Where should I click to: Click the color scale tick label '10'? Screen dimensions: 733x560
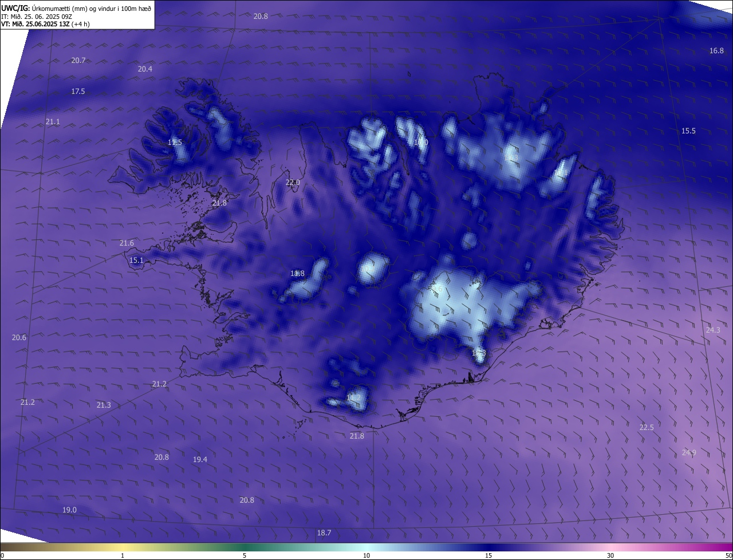click(x=366, y=556)
